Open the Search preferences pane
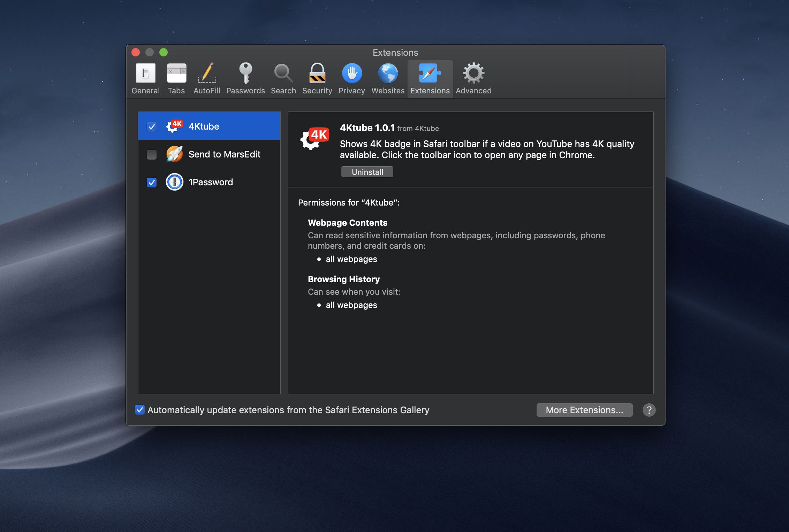 [283, 79]
